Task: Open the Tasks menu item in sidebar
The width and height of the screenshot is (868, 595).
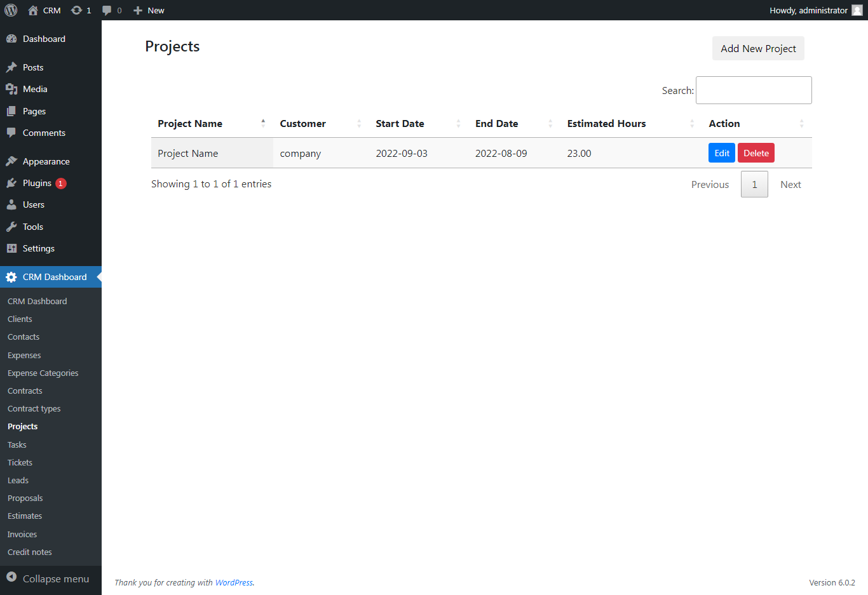Action: pos(17,445)
